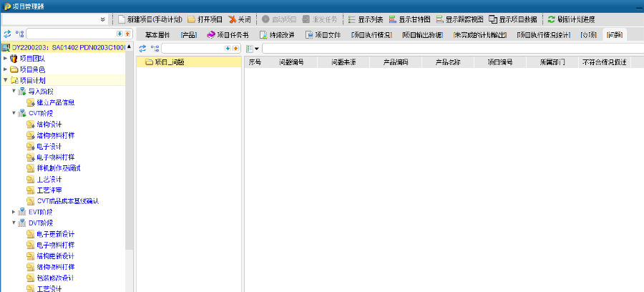Click the 产品编码 column header

(x=396, y=62)
